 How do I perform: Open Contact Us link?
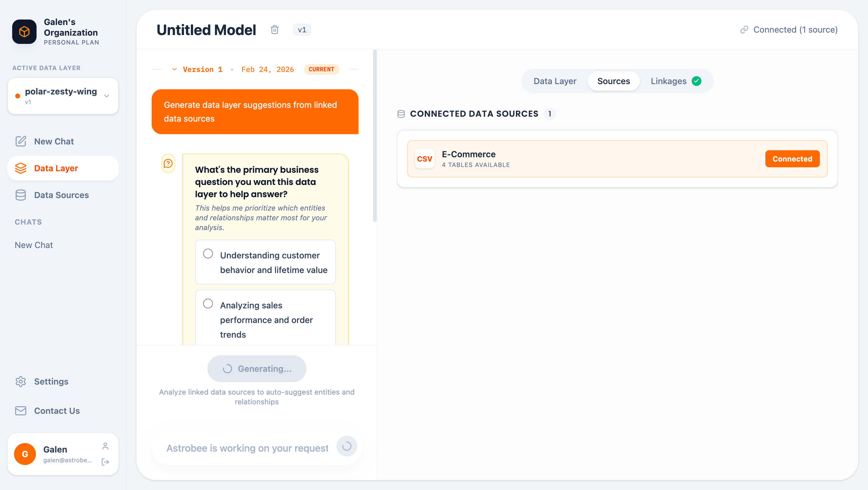click(x=57, y=411)
